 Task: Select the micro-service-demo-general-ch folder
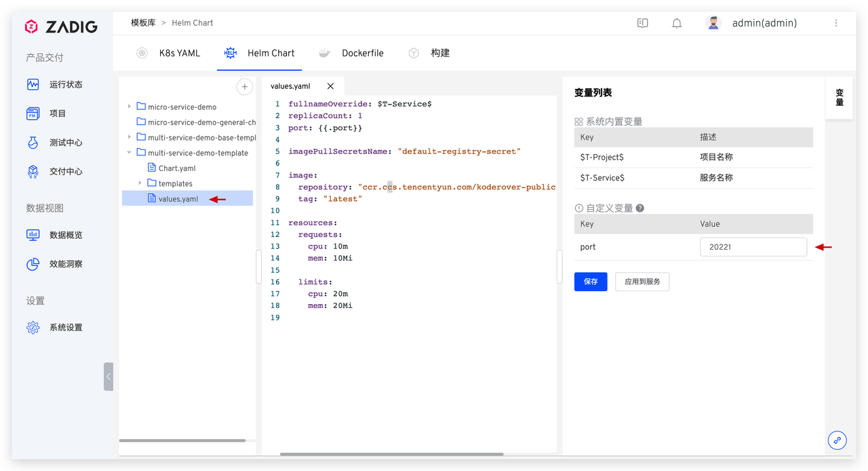(197, 122)
